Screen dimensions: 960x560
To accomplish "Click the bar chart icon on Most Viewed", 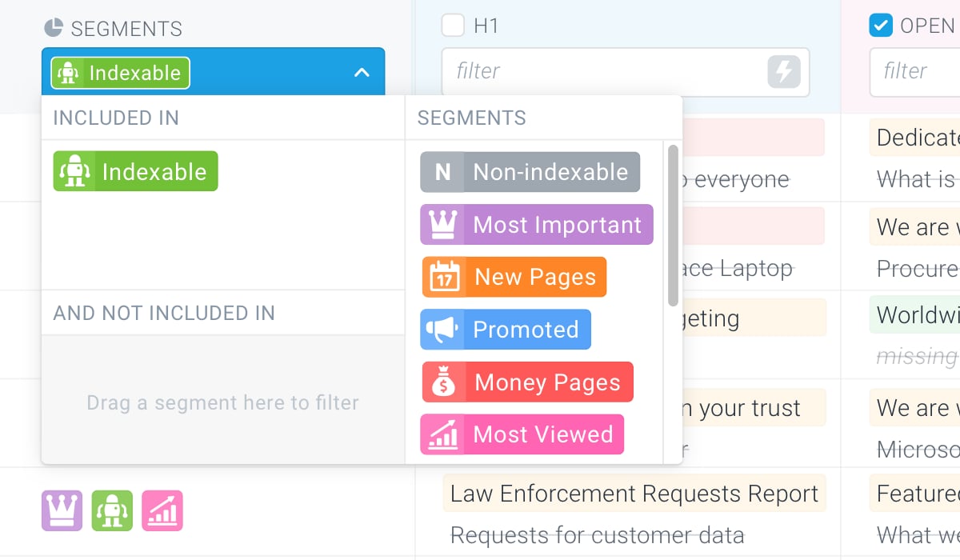I will (x=442, y=434).
